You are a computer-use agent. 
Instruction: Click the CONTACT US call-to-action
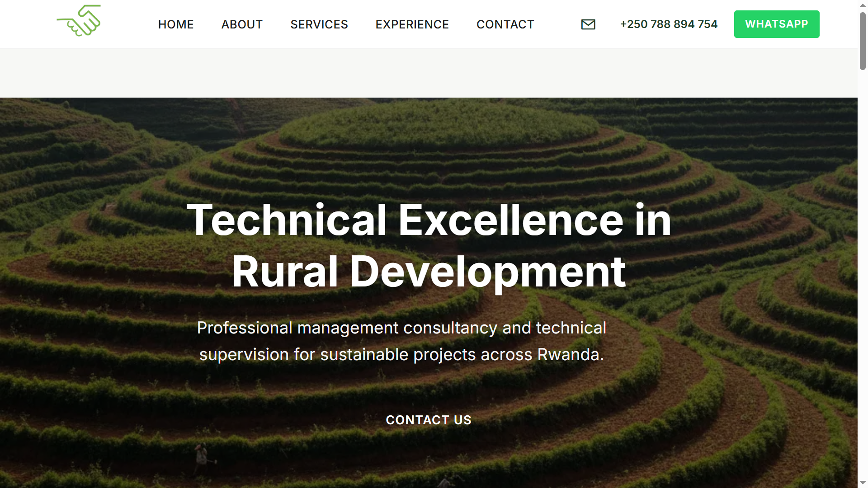pos(428,420)
